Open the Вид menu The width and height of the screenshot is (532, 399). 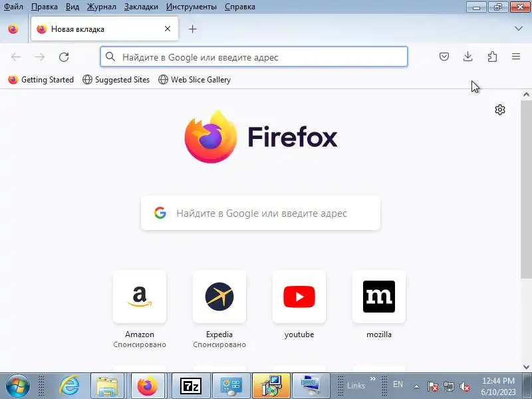point(72,7)
